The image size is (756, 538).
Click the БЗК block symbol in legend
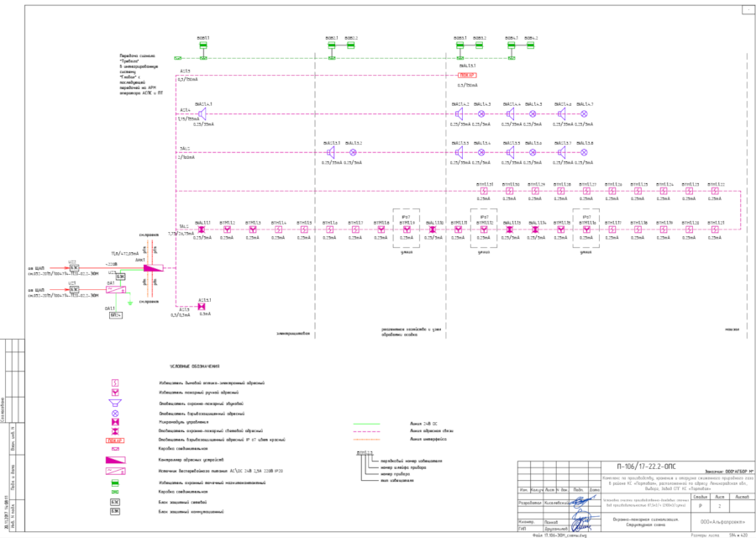coord(115,511)
